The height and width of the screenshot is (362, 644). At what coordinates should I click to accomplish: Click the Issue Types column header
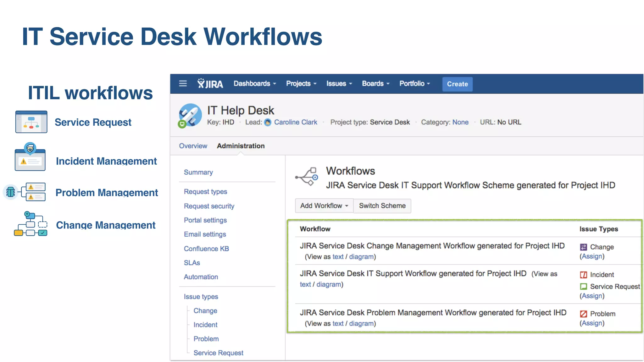click(x=599, y=229)
